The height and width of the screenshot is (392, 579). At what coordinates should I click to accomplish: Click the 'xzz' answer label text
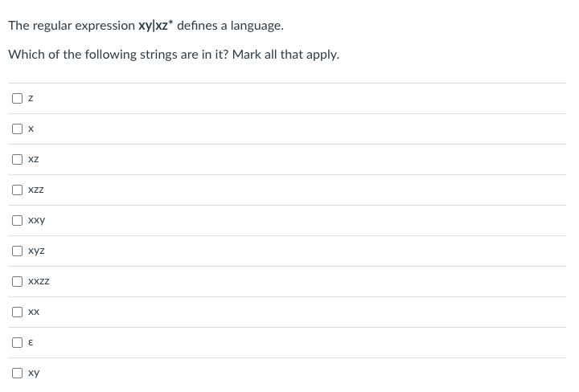coord(36,190)
